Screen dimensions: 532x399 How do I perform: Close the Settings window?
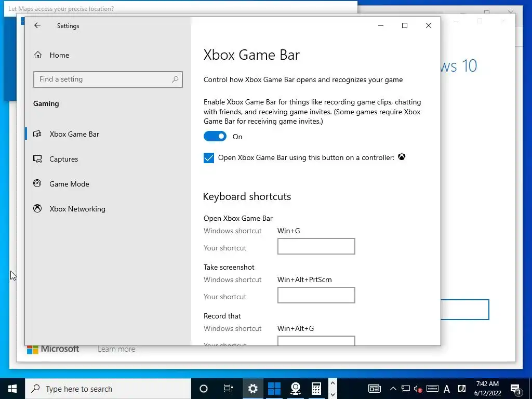tap(429, 25)
